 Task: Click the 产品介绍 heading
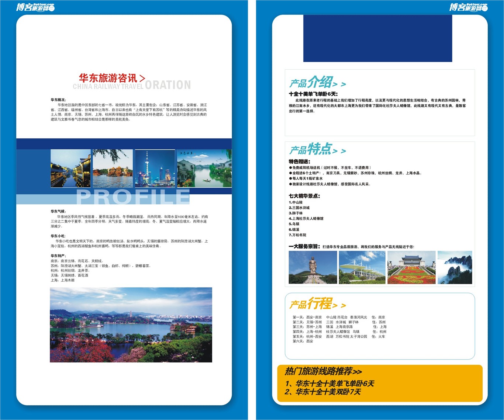point(317,82)
